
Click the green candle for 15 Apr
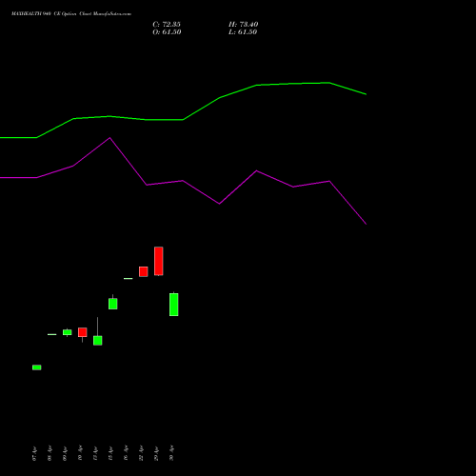click(113, 304)
